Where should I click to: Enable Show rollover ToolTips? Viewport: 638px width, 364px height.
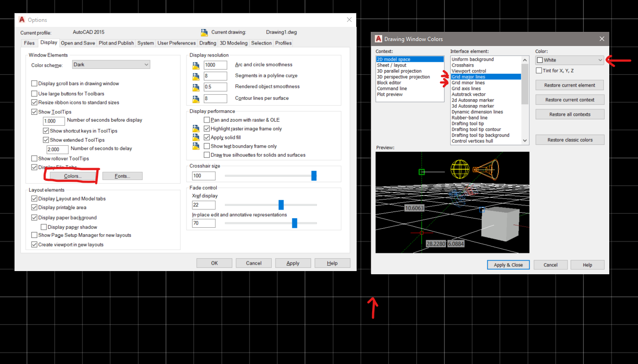tap(34, 158)
